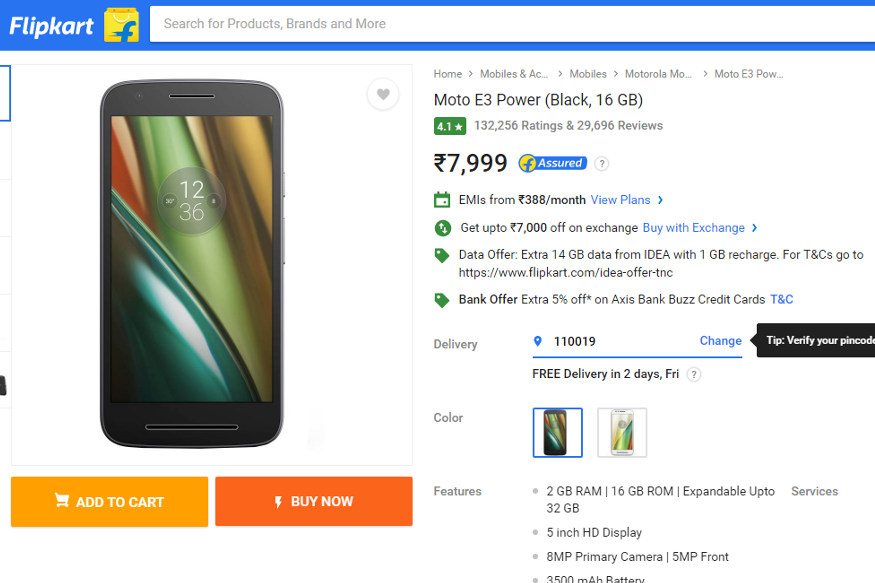
Task: Click the Add to Cart button
Action: [109, 502]
